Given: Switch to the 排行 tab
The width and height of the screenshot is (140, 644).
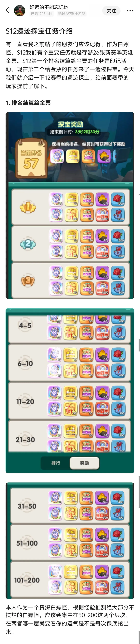Looking at the screenshot, I should pyautogui.click(x=56, y=463).
